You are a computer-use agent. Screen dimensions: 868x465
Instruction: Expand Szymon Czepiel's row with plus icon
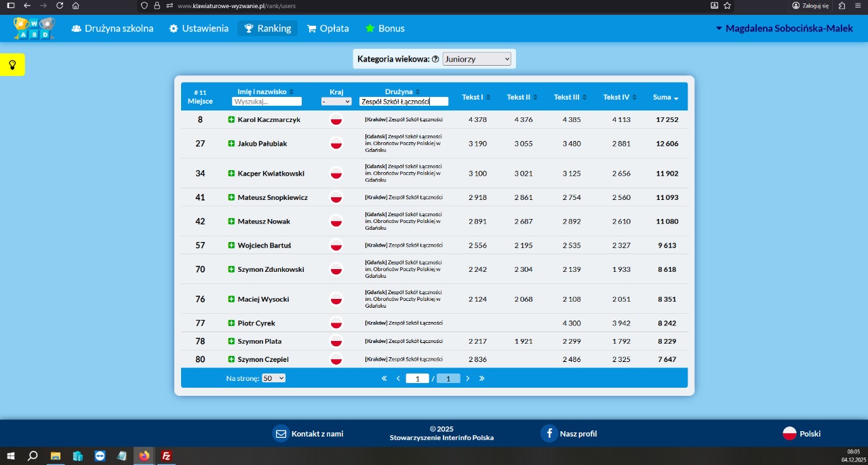pos(231,359)
